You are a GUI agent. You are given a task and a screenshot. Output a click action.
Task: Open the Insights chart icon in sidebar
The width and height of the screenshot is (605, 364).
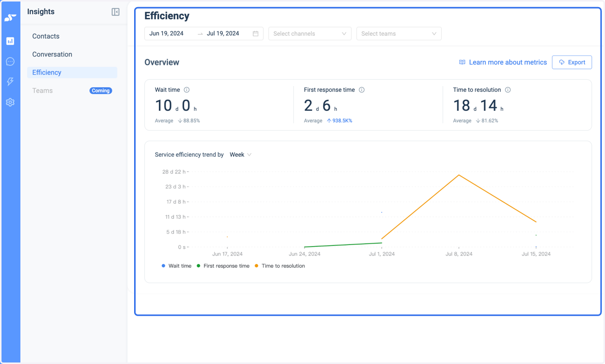click(10, 41)
